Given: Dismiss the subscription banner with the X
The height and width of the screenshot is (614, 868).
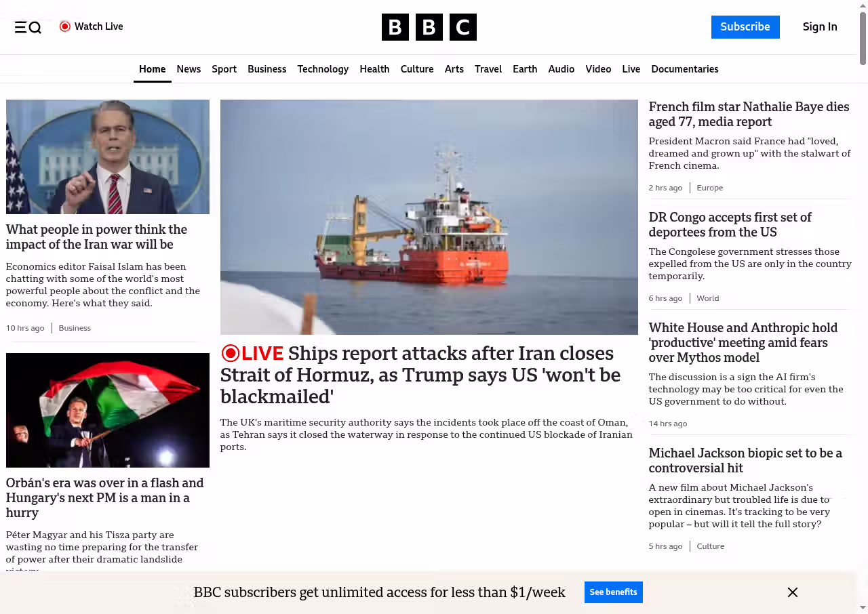Looking at the screenshot, I should (x=793, y=592).
